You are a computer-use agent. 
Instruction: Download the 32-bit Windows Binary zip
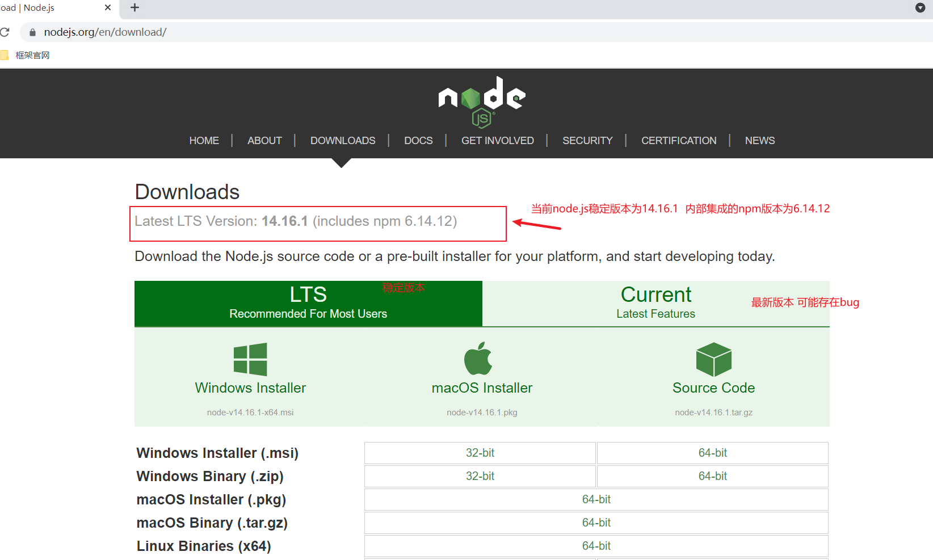pyautogui.click(x=480, y=476)
